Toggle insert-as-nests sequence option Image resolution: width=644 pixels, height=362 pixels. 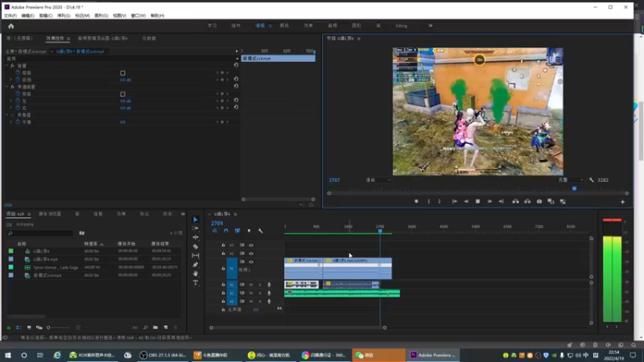[x=214, y=231]
